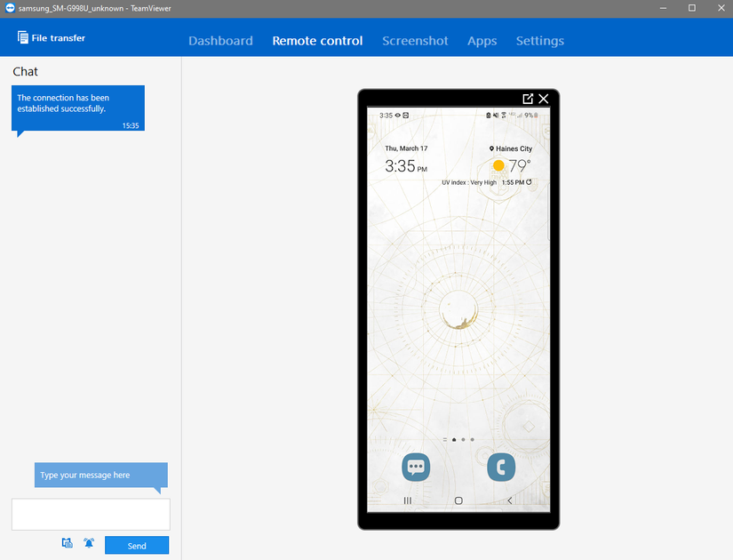The height and width of the screenshot is (560, 733).
Task: Click the nudge bell icon
Action: tap(89, 543)
